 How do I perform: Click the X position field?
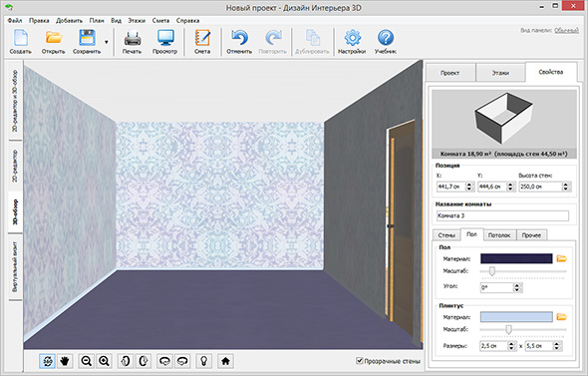450,187
